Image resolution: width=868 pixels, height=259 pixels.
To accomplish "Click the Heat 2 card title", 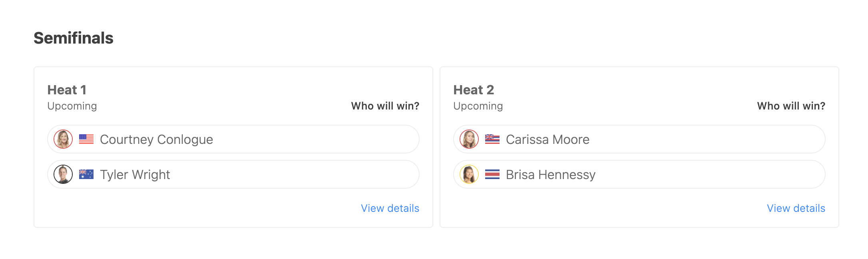I will [474, 90].
